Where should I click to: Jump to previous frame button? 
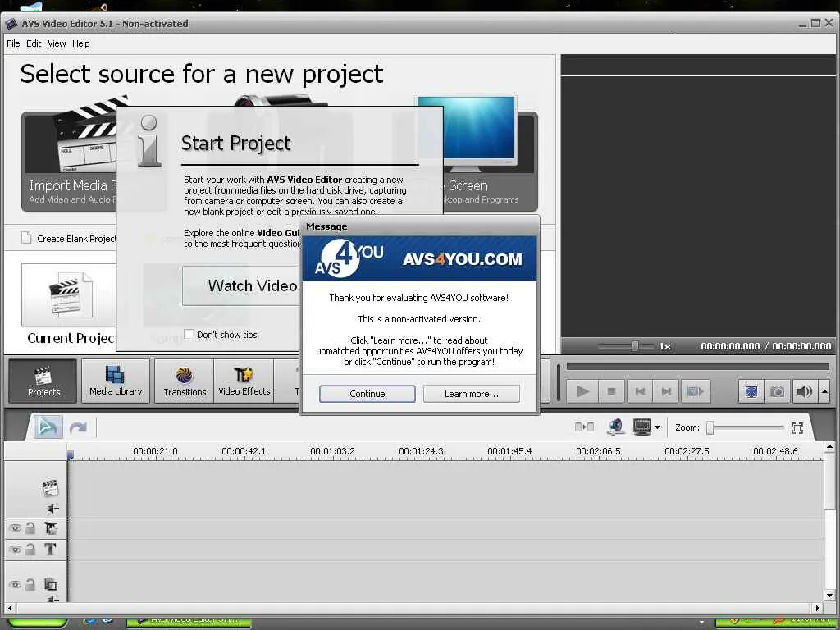pyautogui.click(x=640, y=391)
